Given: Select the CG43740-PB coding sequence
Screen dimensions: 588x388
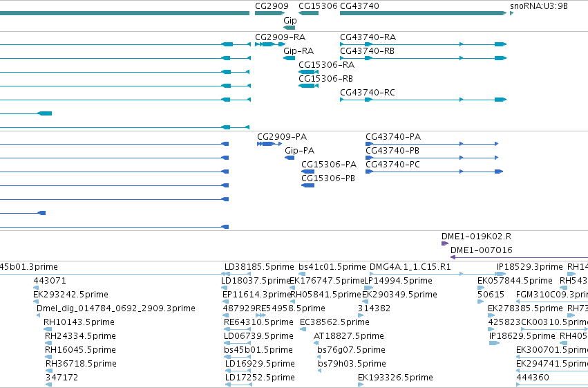Looking at the screenshot, I should [392, 151].
